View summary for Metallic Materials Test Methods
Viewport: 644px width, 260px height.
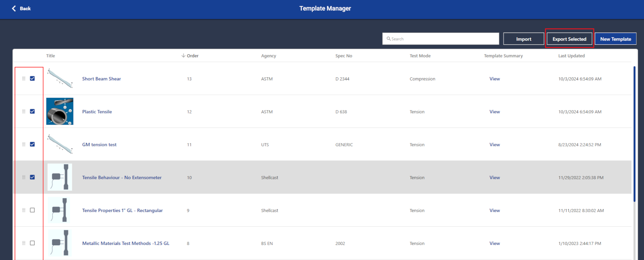(495, 243)
